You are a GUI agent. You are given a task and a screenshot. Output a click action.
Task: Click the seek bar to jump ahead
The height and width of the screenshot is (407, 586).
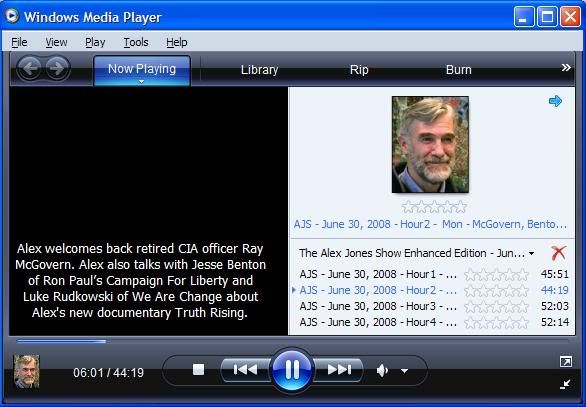tap(292, 341)
